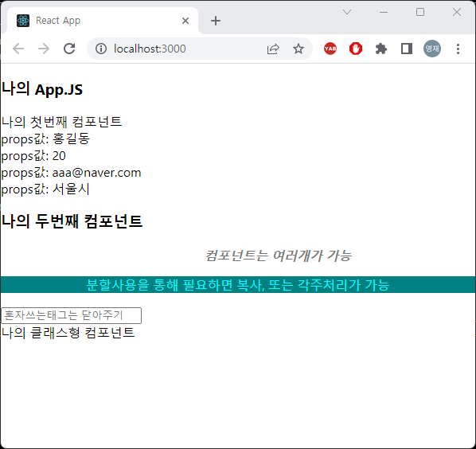This screenshot has height=449, width=476.
Task: Share this page via share icon
Action: click(273, 49)
